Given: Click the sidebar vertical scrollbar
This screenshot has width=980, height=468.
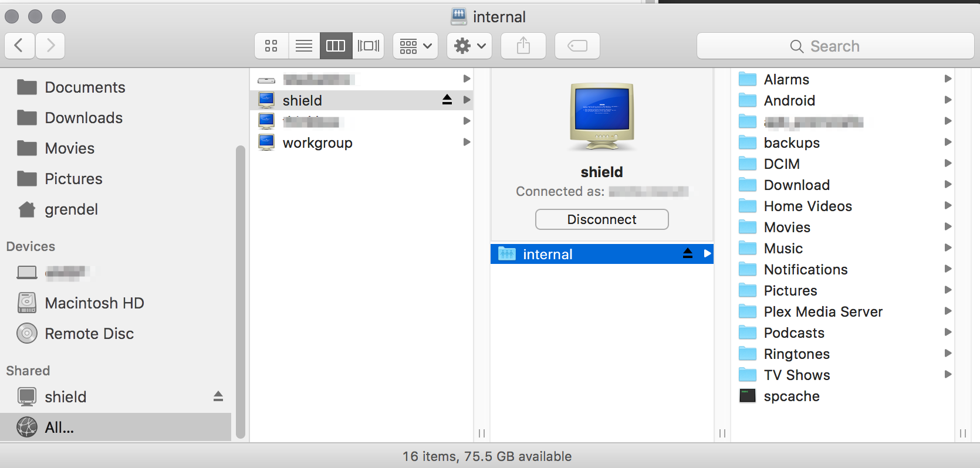Looking at the screenshot, I should 240,292.
